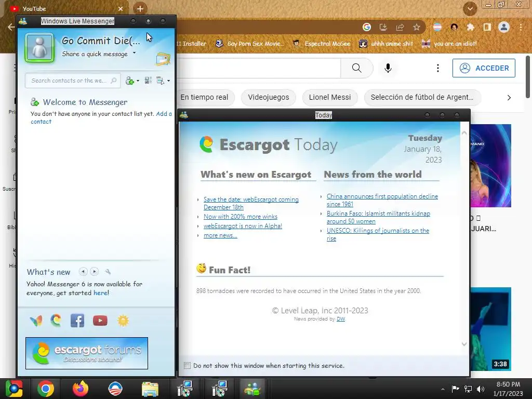532x399 pixels.
Task: Open the Facebook icon in Messenger
Action: (x=77, y=321)
